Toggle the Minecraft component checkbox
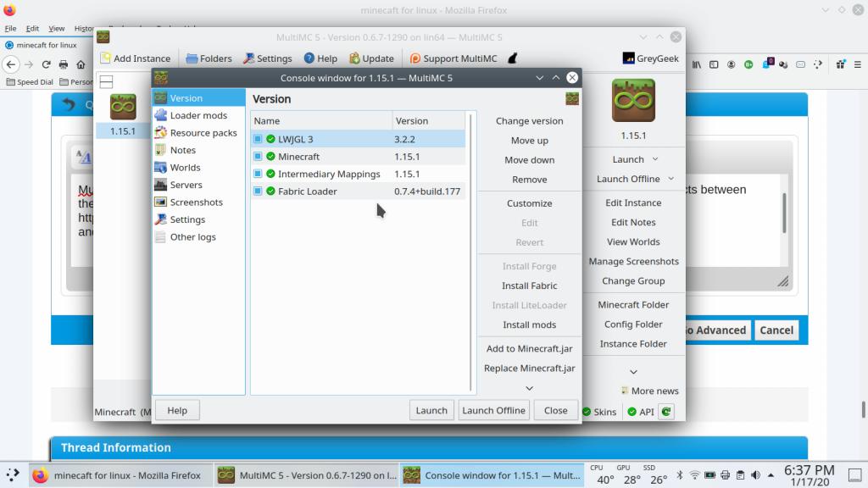 258,157
